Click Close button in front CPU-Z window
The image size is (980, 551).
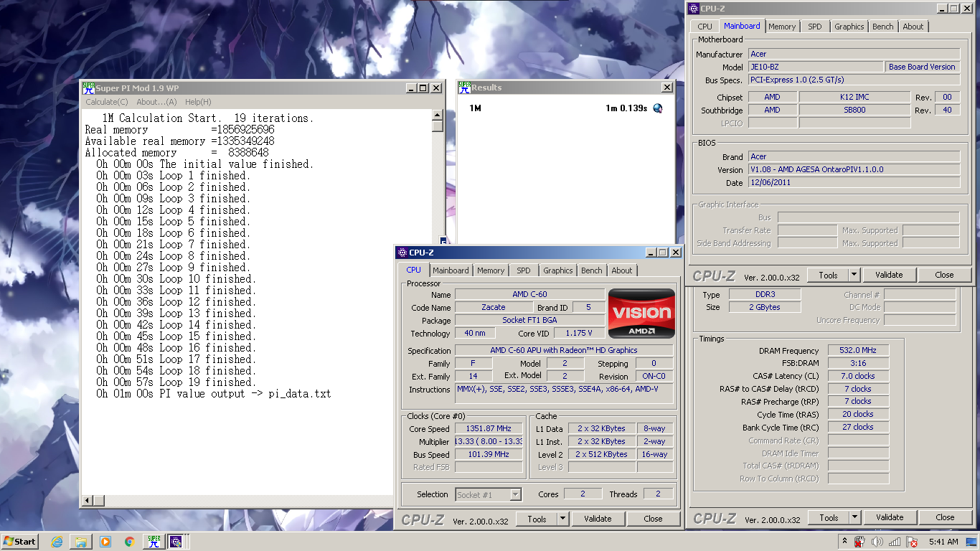click(653, 519)
